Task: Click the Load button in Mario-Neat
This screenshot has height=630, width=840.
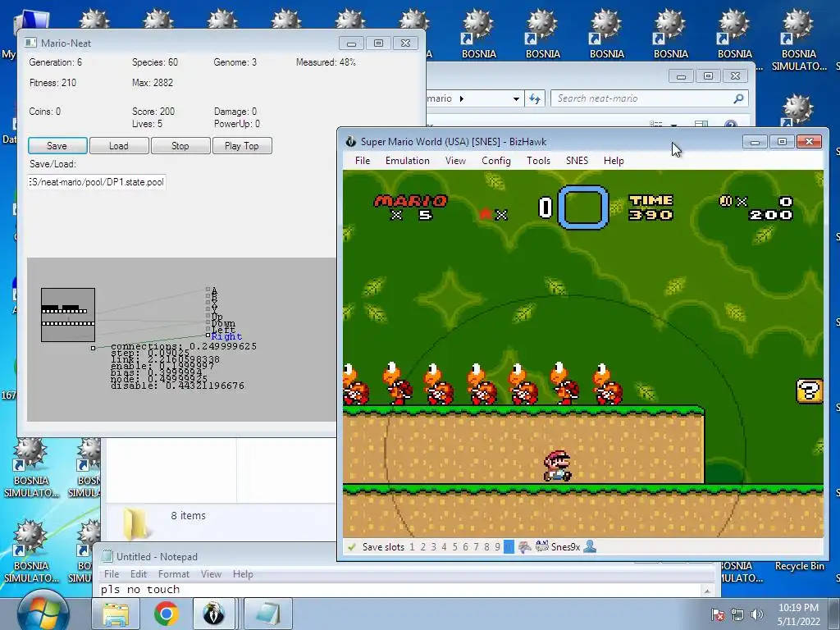Action: [119, 146]
